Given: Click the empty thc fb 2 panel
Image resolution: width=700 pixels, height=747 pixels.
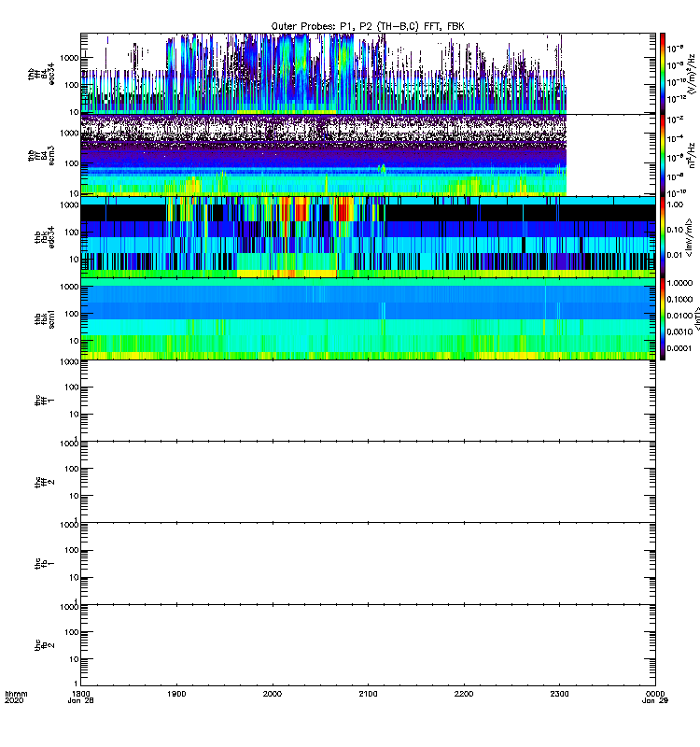Looking at the screenshot, I should pyautogui.click(x=368, y=645).
